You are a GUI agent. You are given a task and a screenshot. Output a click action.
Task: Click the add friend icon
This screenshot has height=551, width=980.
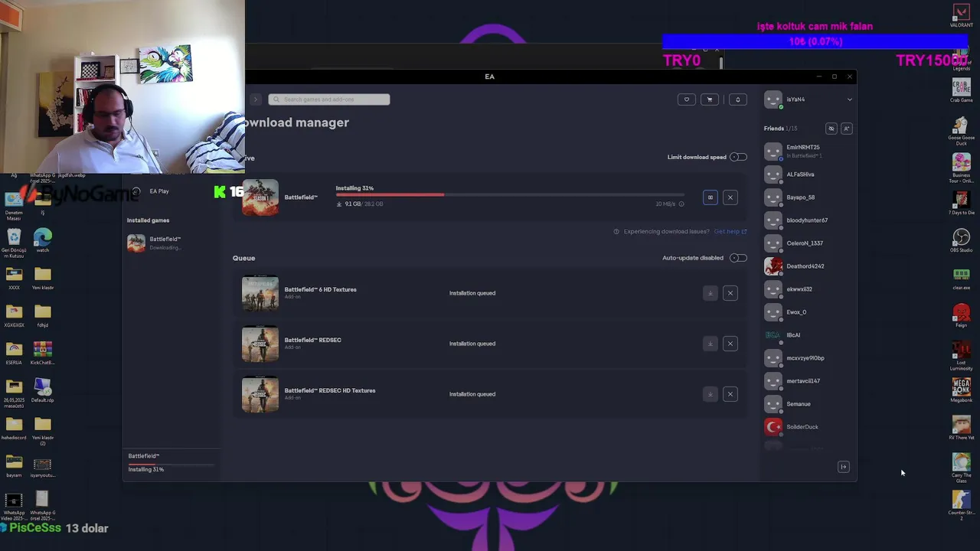pyautogui.click(x=846, y=129)
